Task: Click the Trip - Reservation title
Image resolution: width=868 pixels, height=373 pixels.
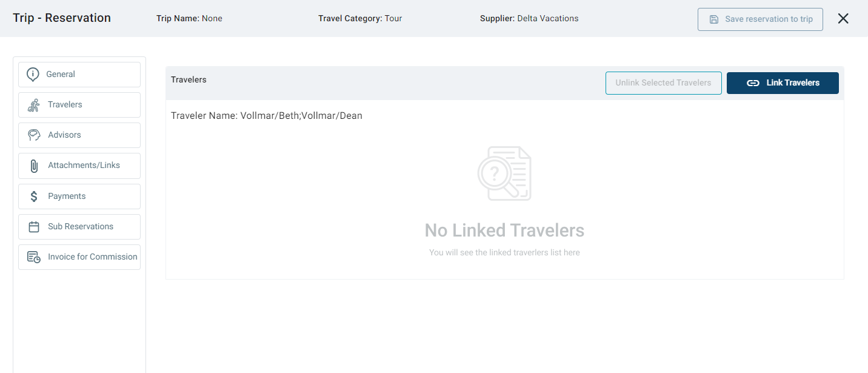Action: (62, 18)
